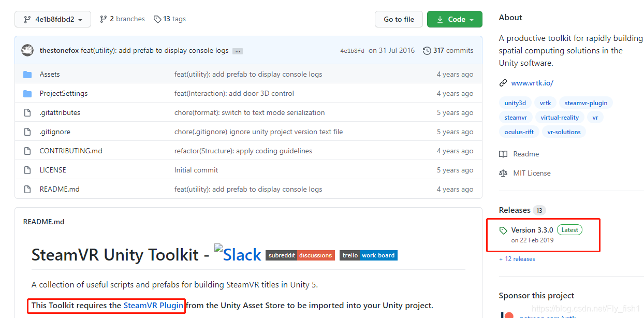The height and width of the screenshot is (318, 644).
Task: Click the README.md file icon in file list
Action: [x=27, y=190]
